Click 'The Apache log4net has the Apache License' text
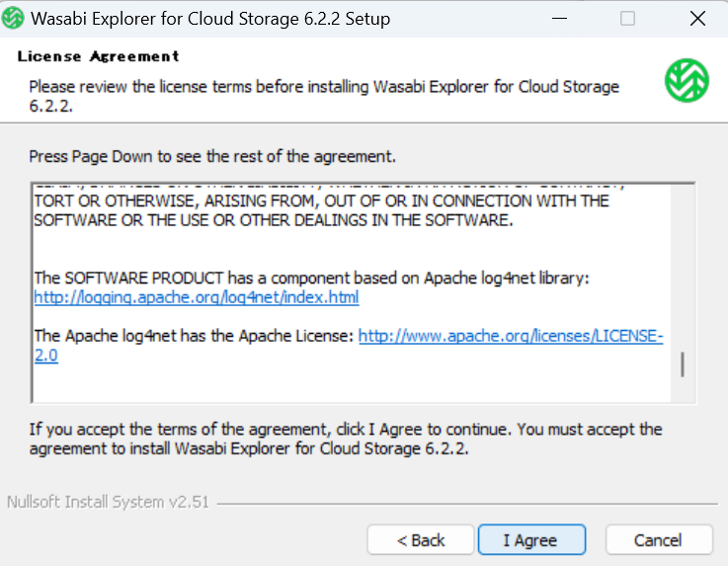 click(194, 336)
